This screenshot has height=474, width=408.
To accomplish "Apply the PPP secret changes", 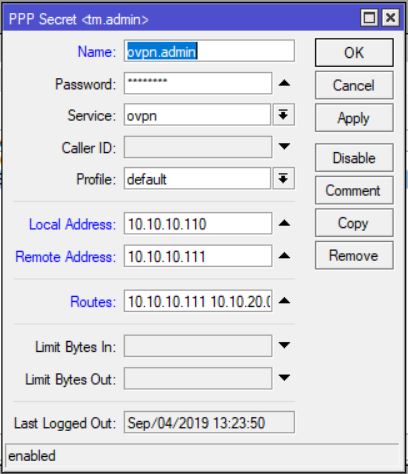I will [354, 118].
